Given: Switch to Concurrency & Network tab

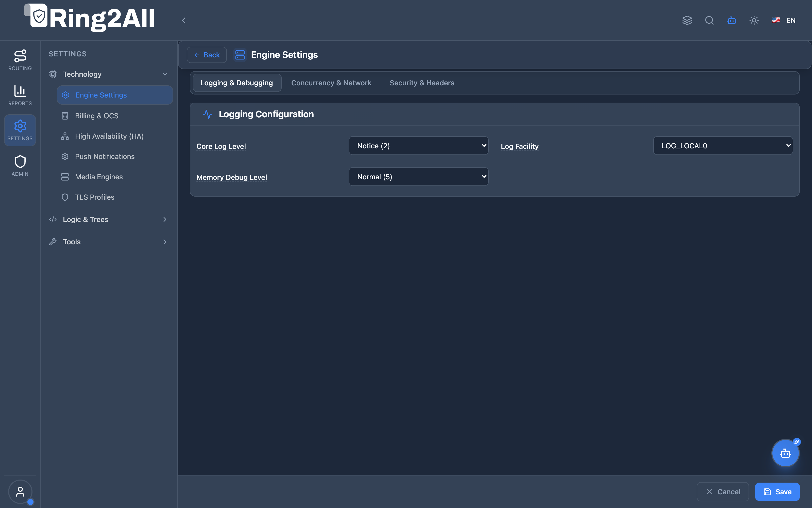Looking at the screenshot, I should click(331, 83).
